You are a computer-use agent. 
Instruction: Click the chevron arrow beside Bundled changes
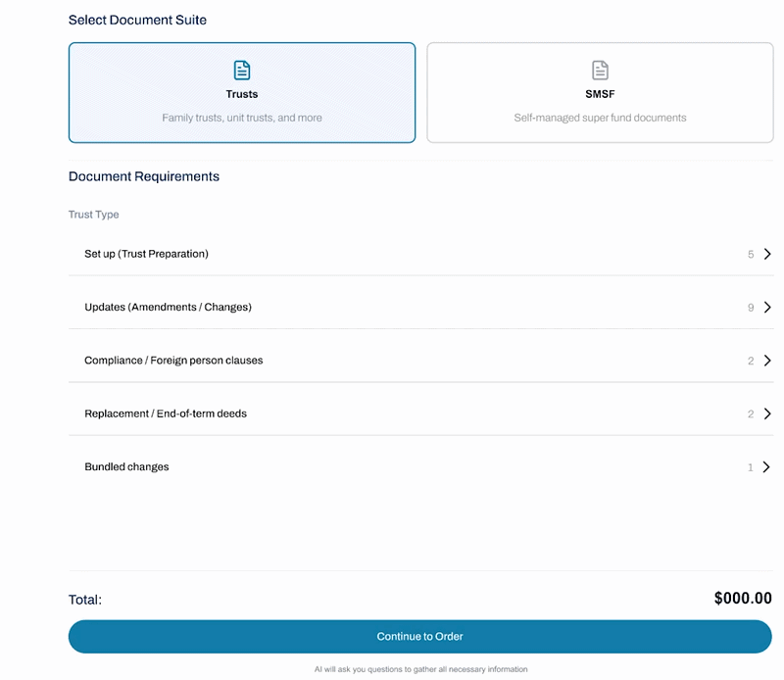tap(766, 467)
